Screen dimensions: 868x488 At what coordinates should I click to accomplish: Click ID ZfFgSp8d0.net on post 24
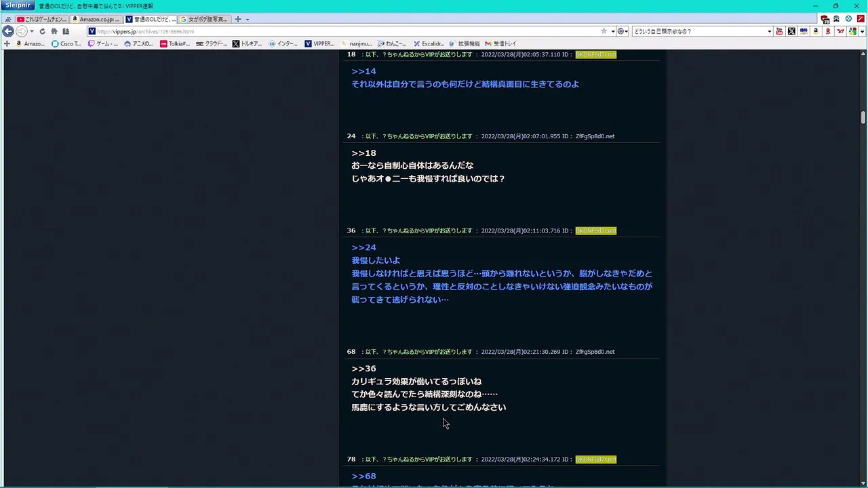click(x=595, y=136)
